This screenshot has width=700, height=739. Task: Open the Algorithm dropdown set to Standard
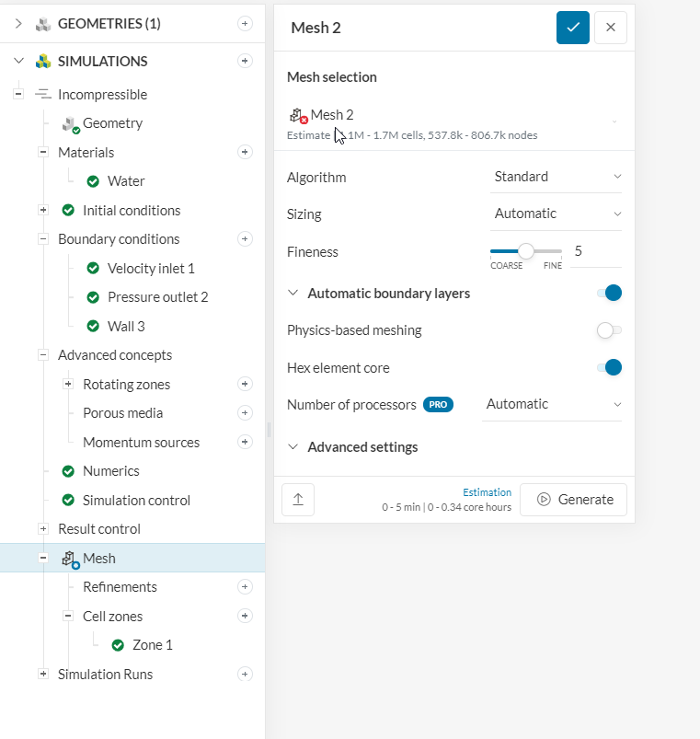point(557,177)
